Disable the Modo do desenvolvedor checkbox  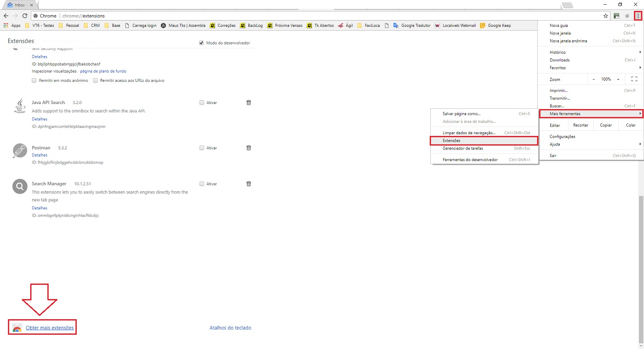[x=202, y=43]
